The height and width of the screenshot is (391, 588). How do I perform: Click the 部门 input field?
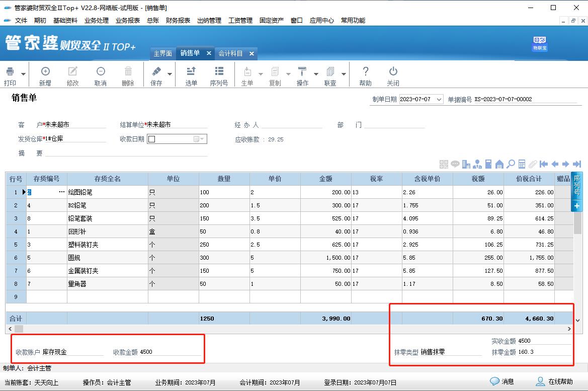[394, 125]
